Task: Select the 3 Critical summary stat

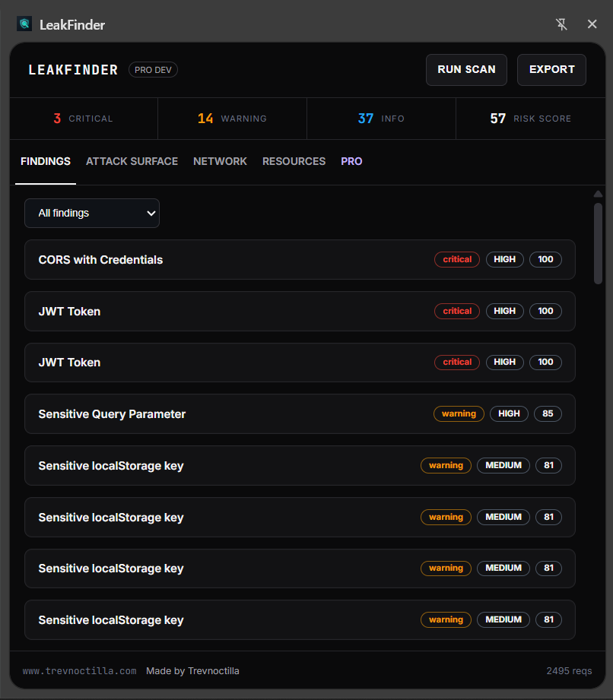Action: pos(84,119)
